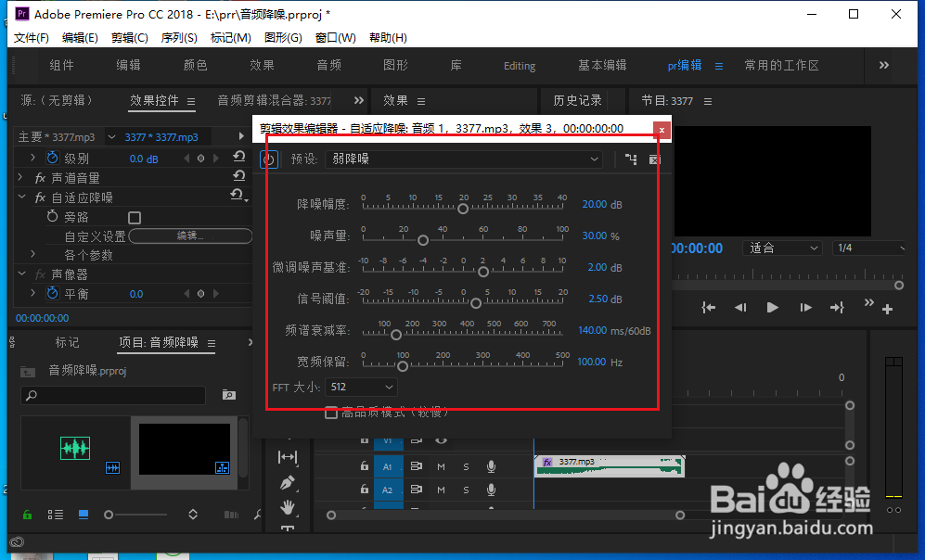Reset the 级别 parameter
This screenshot has width=925, height=560.
239,157
